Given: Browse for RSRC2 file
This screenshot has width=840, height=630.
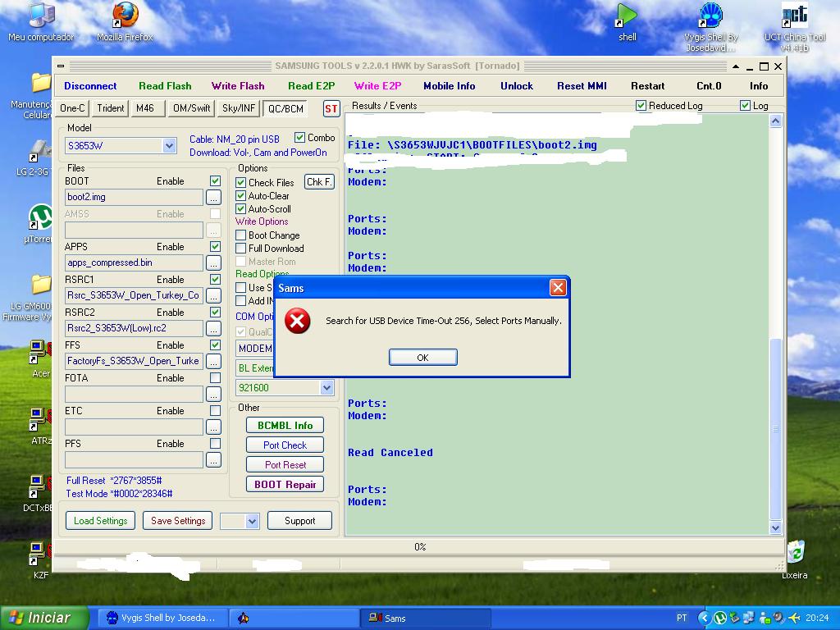Looking at the screenshot, I should [x=213, y=328].
